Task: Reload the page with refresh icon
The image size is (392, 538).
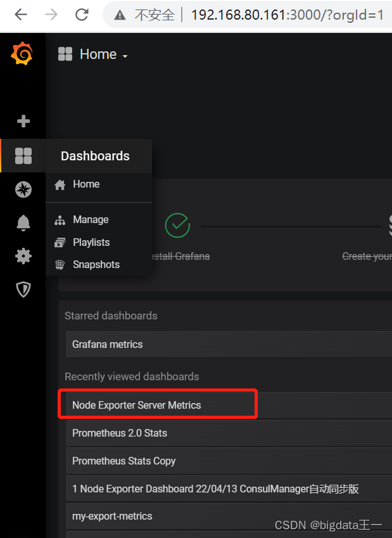Action: (82, 15)
